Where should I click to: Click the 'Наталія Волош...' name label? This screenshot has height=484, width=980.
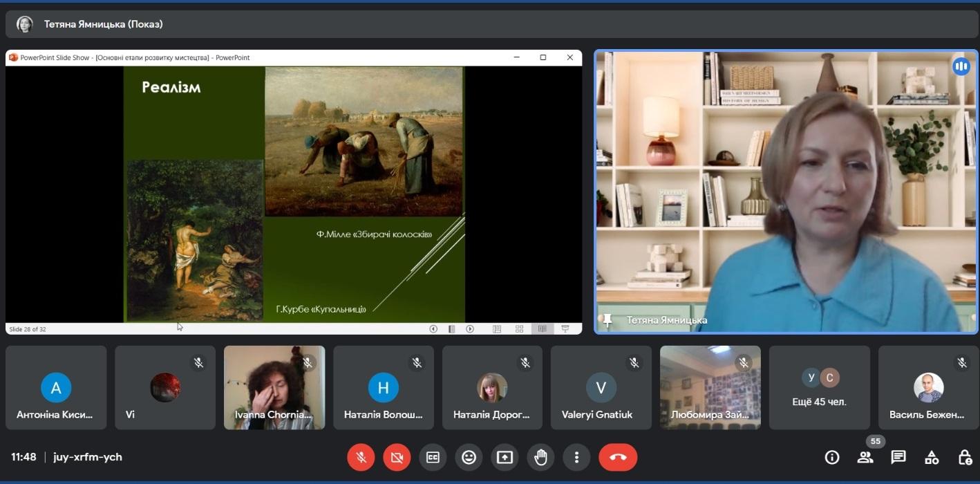pos(383,415)
